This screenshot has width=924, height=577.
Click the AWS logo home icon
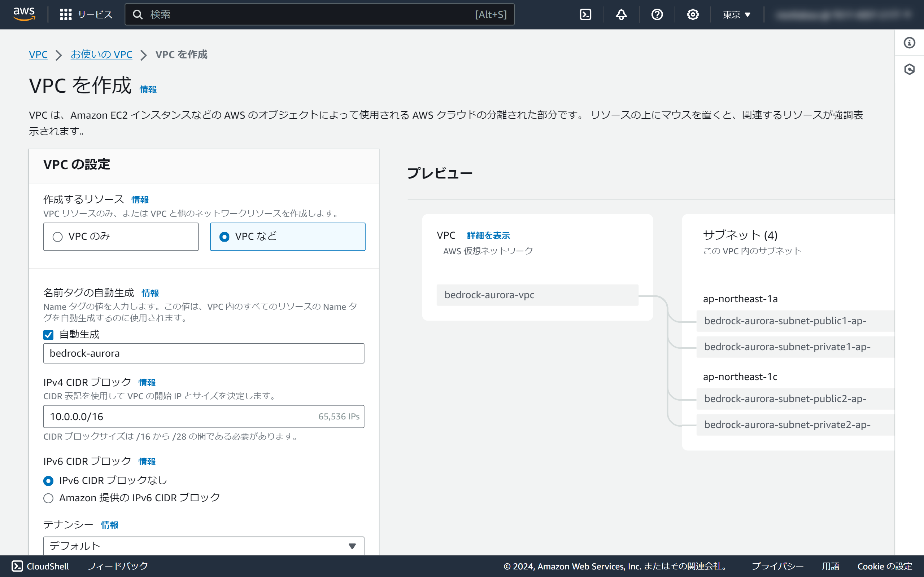tap(24, 14)
